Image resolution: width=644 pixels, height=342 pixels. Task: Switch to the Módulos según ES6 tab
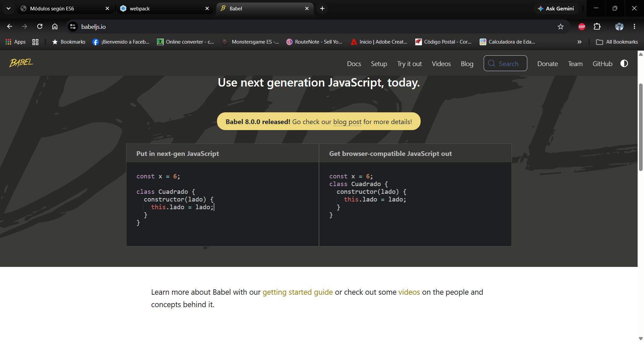coord(64,8)
